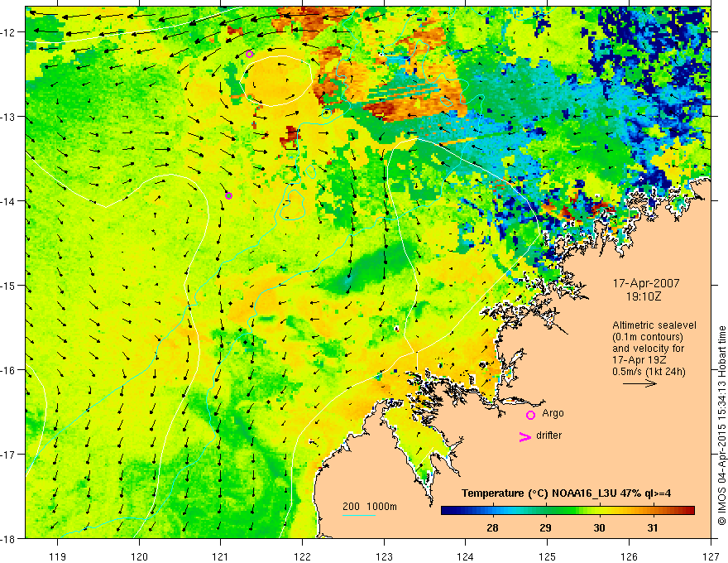The height and width of the screenshot is (563, 728).
Task: Click the 28 label under the colorbar
Action: (x=492, y=527)
